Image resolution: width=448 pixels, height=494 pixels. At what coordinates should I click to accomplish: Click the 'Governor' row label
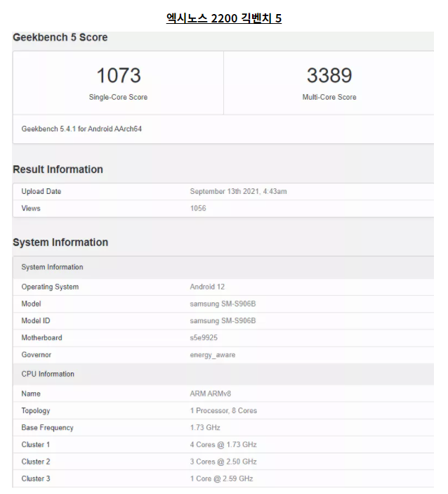click(37, 355)
